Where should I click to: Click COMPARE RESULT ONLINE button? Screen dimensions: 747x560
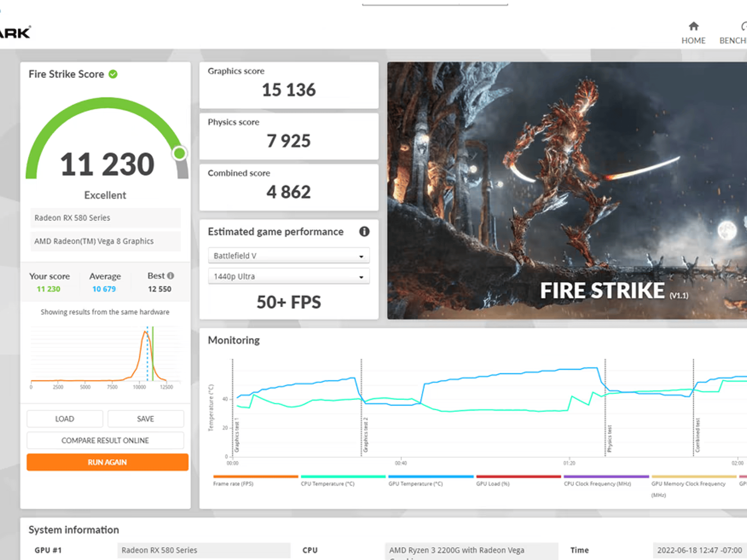coord(105,440)
